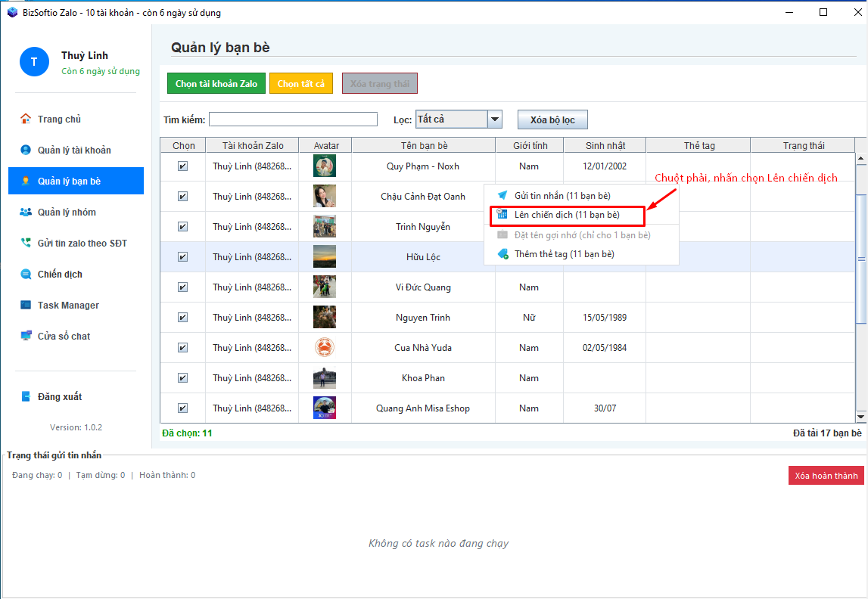Select Lên chiến dịch from context menu

[x=567, y=216]
